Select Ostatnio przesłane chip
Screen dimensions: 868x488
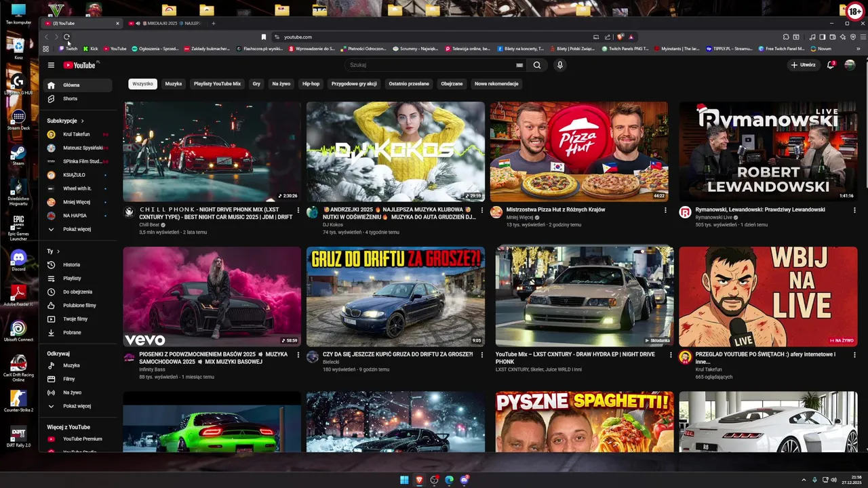tap(409, 84)
